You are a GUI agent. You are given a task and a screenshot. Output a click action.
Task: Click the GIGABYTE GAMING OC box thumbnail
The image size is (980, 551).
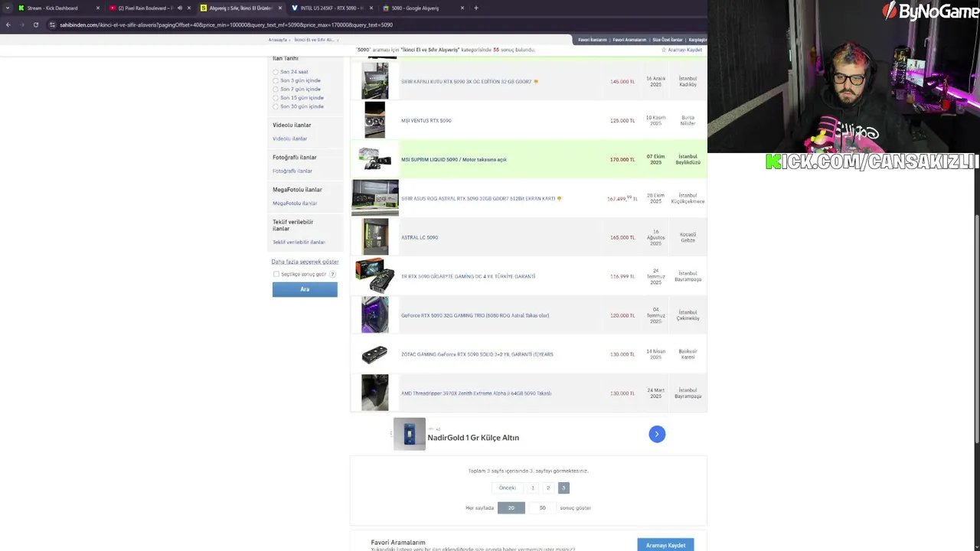[374, 276]
